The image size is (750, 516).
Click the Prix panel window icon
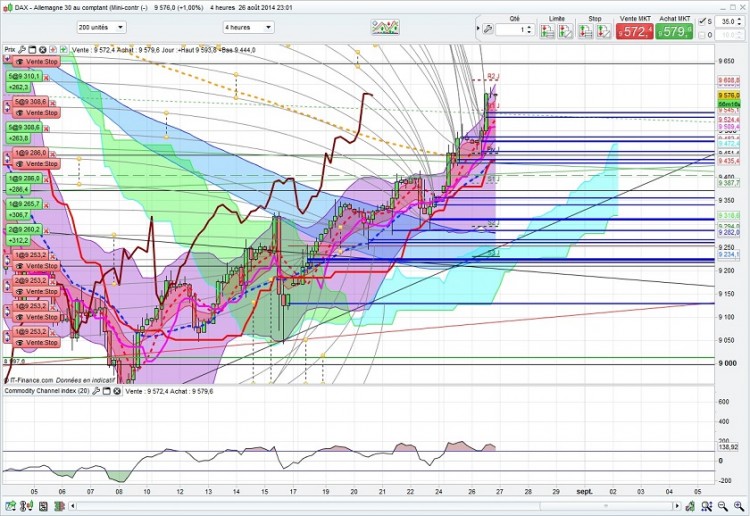33,50
